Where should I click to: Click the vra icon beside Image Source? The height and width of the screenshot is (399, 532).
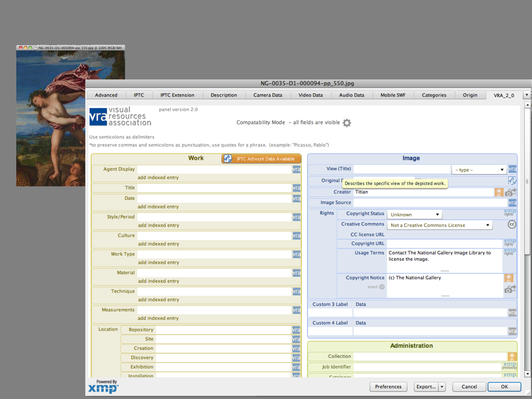pyautogui.click(x=512, y=203)
